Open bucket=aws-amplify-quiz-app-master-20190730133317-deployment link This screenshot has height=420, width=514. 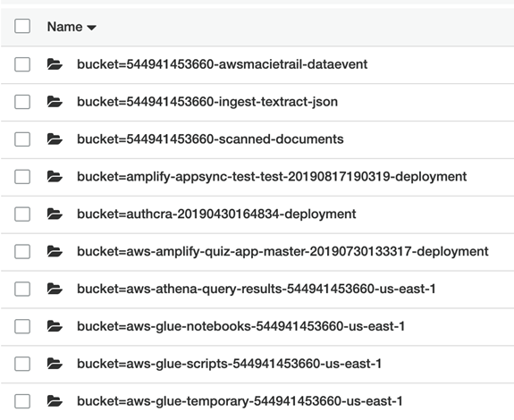coord(282,252)
